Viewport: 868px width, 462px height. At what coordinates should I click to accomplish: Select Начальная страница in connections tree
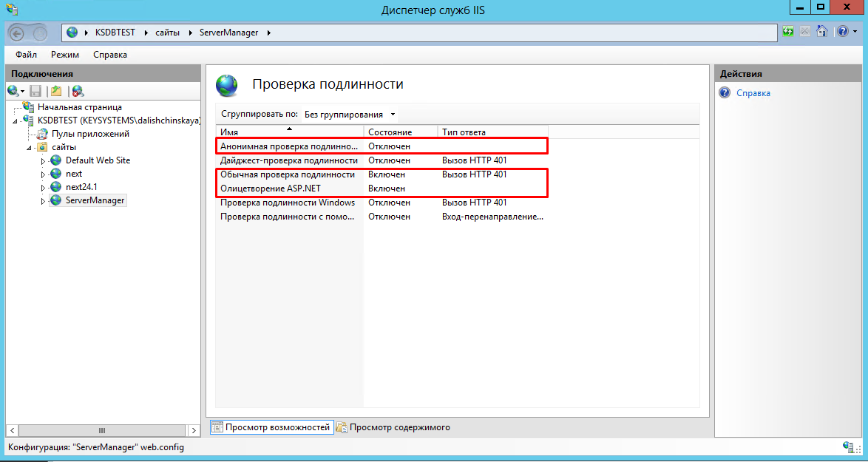click(80, 107)
